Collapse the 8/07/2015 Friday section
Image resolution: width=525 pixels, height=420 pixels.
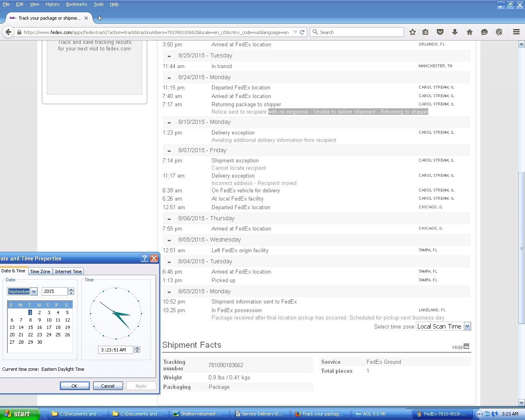[169, 151]
